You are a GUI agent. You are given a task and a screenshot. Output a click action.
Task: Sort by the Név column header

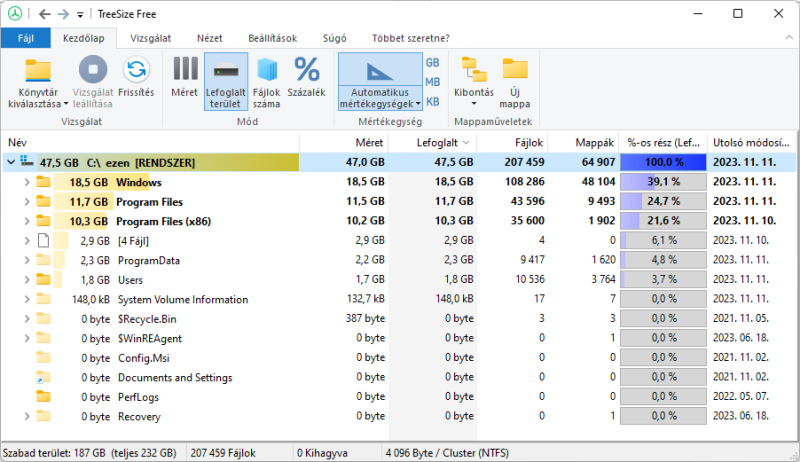[x=150, y=143]
